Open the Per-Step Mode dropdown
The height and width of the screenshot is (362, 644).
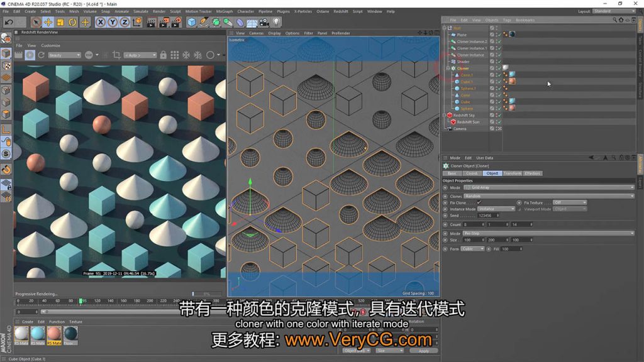tap(548, 234)
